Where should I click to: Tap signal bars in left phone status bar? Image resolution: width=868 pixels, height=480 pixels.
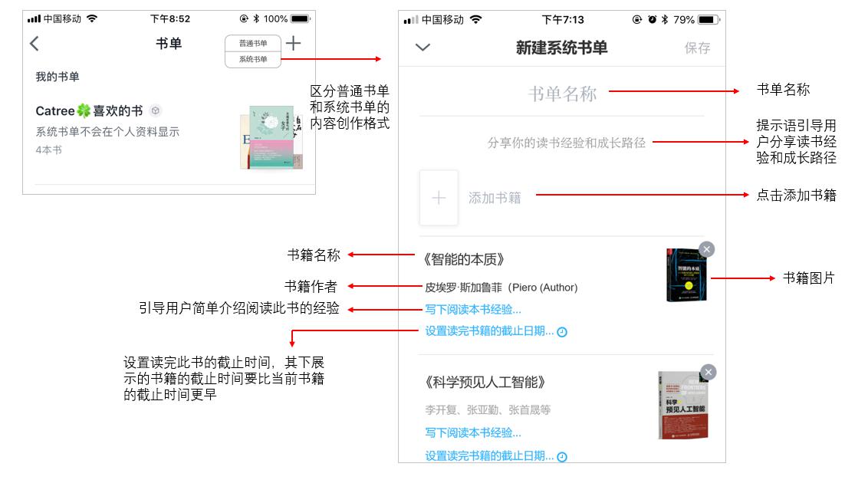tap(35, 19)
